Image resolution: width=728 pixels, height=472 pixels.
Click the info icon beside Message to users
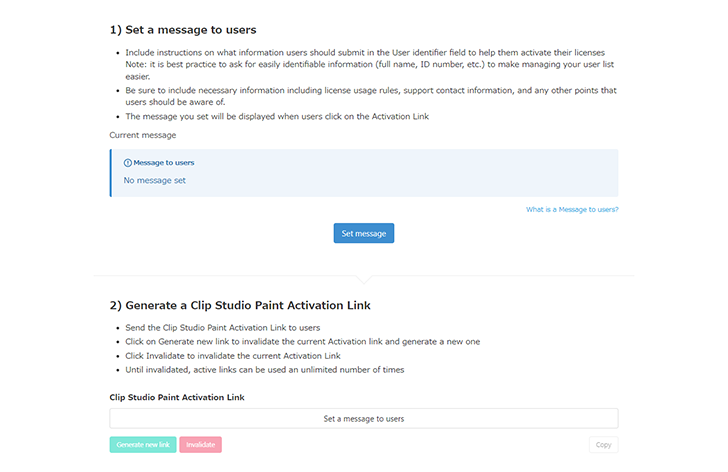tap(127, 162)
